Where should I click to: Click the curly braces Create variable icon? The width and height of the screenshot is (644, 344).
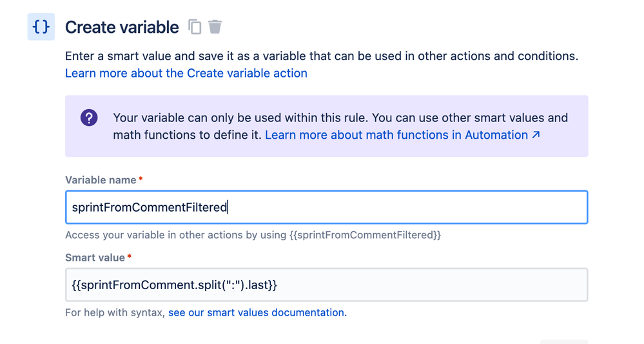click(x=41, y=26)
